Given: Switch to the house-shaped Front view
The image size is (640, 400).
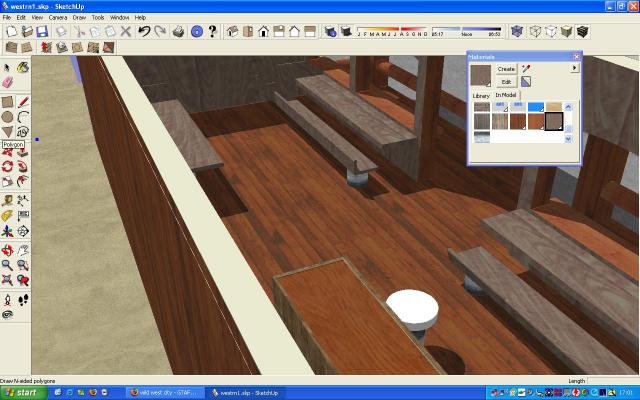Looking at the screenshot, I should pyautogui.click(x=264, y=32).
